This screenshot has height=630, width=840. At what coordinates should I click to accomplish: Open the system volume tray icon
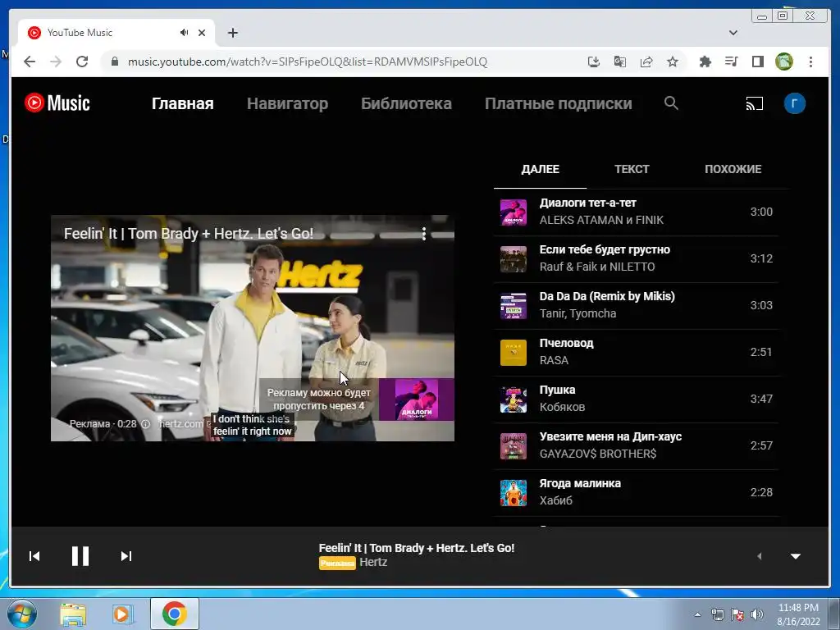click(x=757, y=614)
